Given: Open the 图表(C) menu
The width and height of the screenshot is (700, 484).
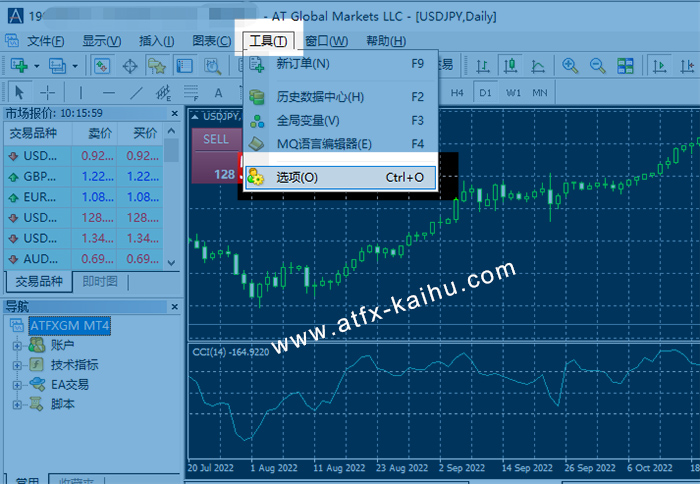Looking at the screenshot, I should [212, 42].
